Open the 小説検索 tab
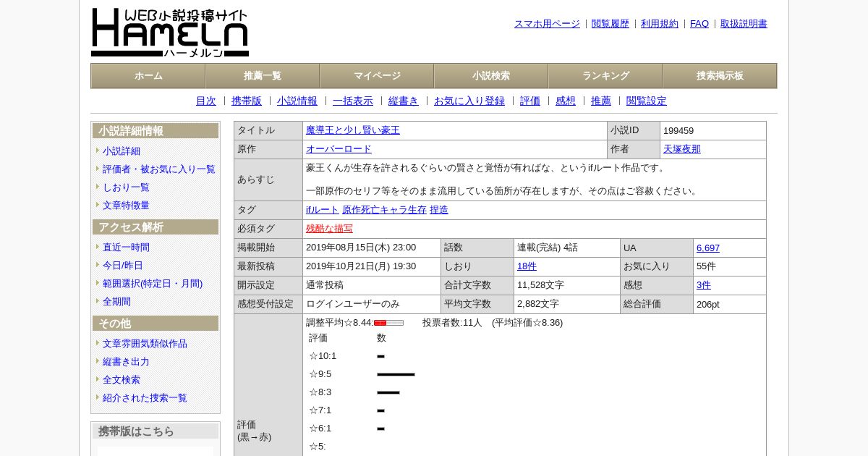The image size is (868, 456). 491,76
